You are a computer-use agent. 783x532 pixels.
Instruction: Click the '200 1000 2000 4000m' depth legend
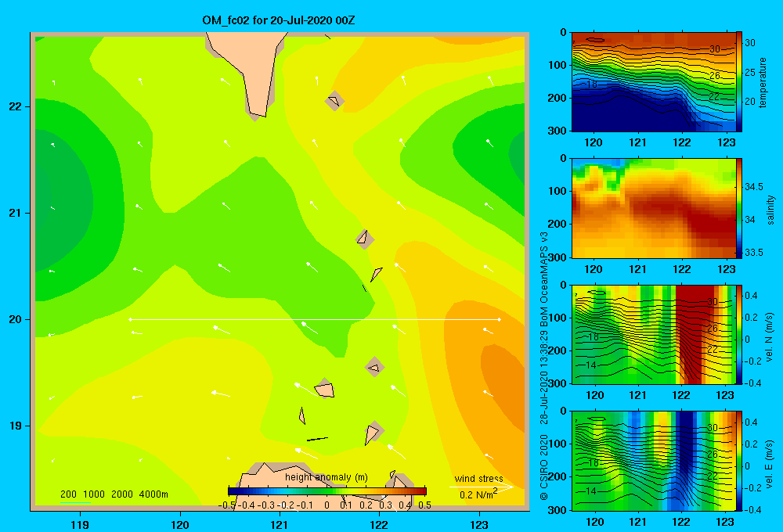(114, 494)
